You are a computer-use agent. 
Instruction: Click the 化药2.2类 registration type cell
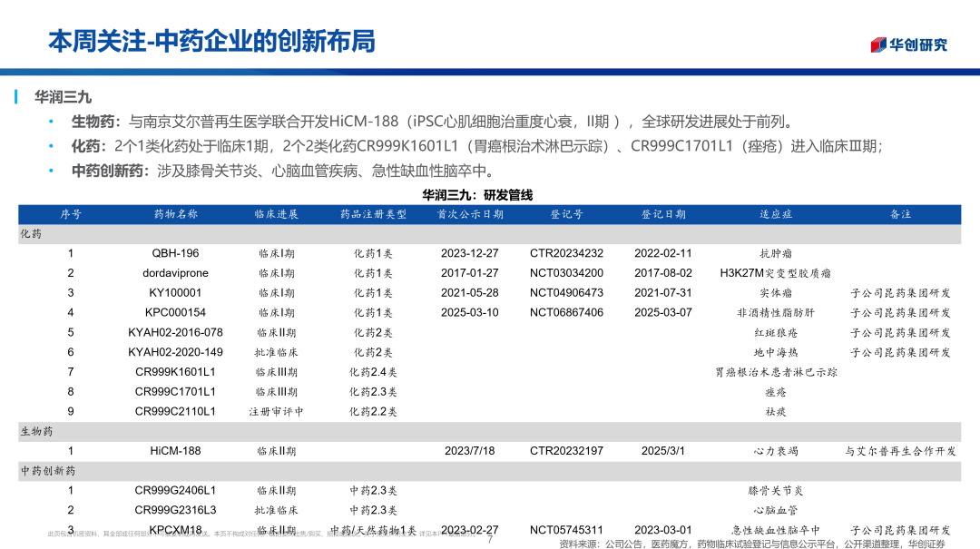pyautogui.click(x=373, y=411)
